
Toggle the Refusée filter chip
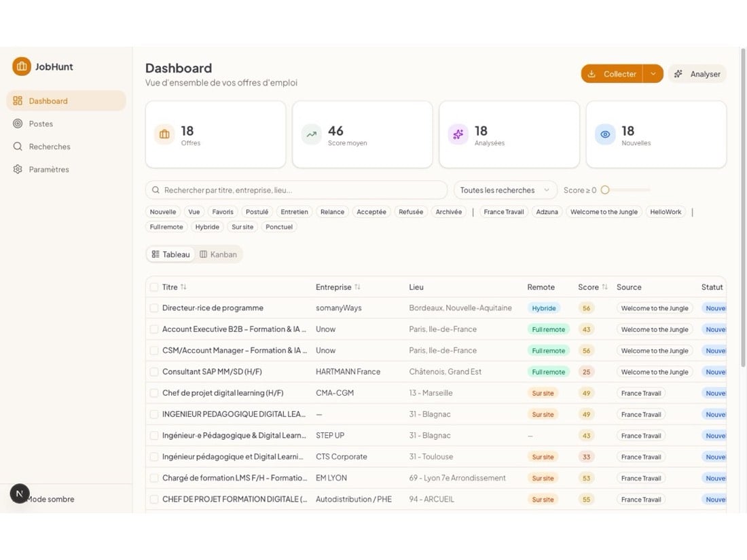point(411,212)
